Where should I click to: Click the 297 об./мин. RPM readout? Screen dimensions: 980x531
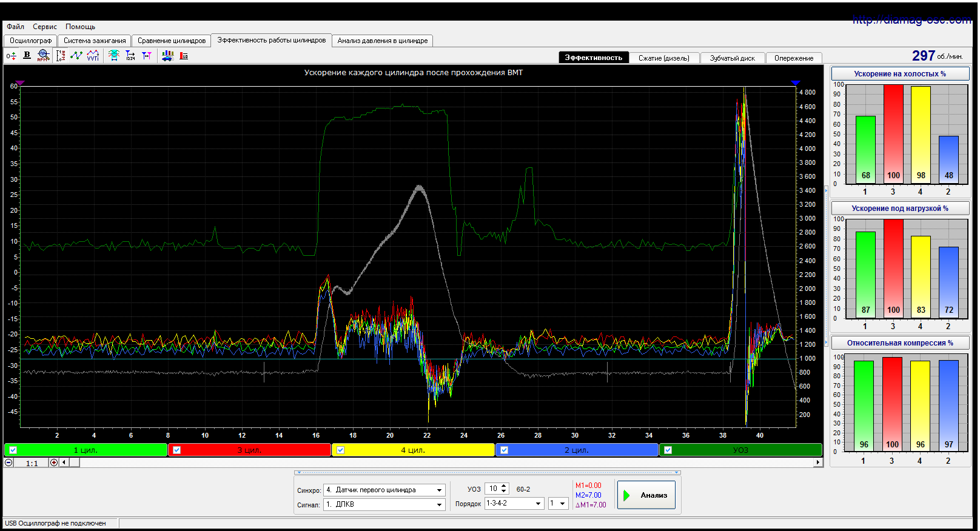938,56
